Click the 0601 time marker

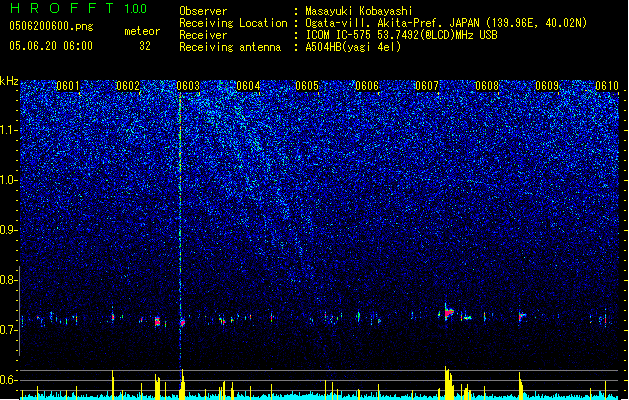point(68,86)
